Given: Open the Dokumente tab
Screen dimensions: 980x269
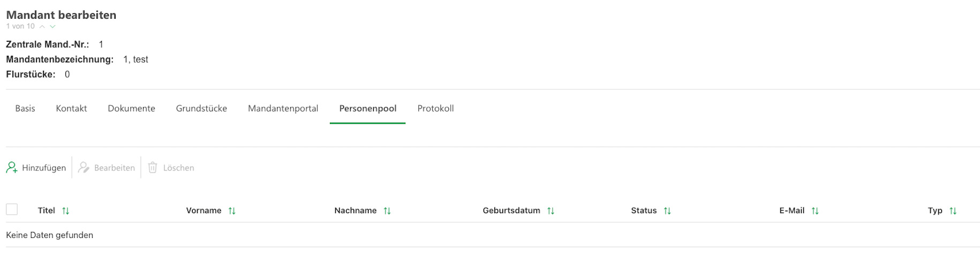Looking at the screenshot, I should [131, 109].
